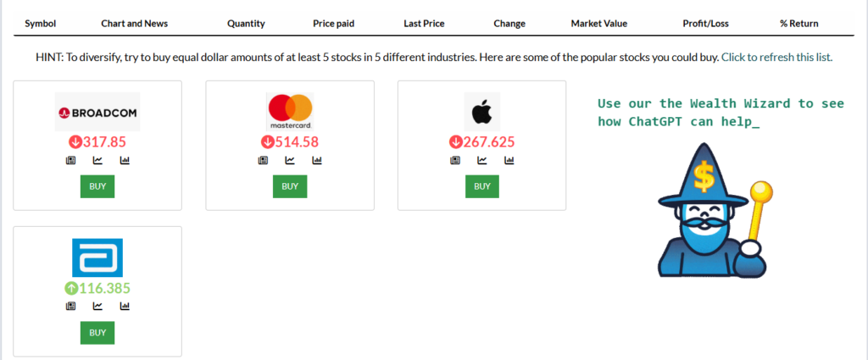Buy the Abbott stock at 116.385
Screen dimensions: 868x360
97,332
